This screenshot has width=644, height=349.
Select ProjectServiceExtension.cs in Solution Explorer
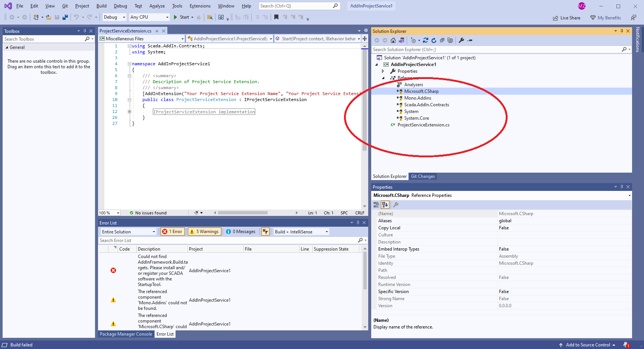(423, 125)
